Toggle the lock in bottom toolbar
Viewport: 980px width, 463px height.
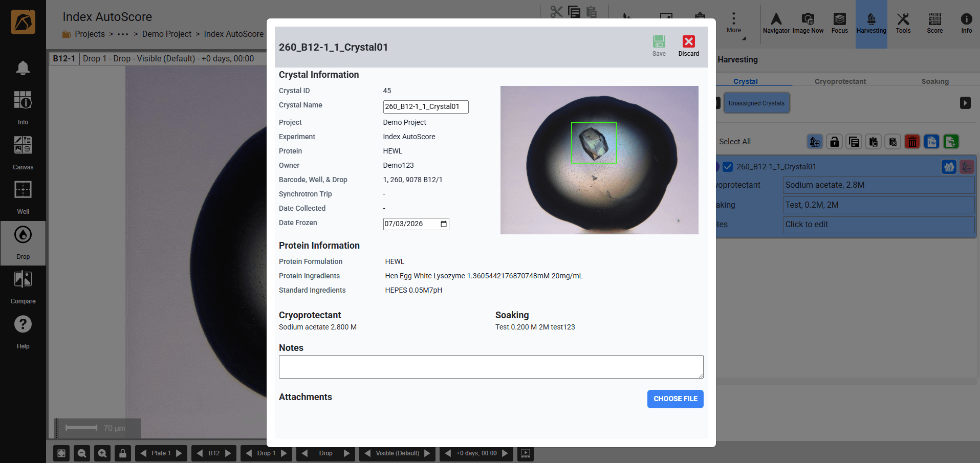coord(123,453)
